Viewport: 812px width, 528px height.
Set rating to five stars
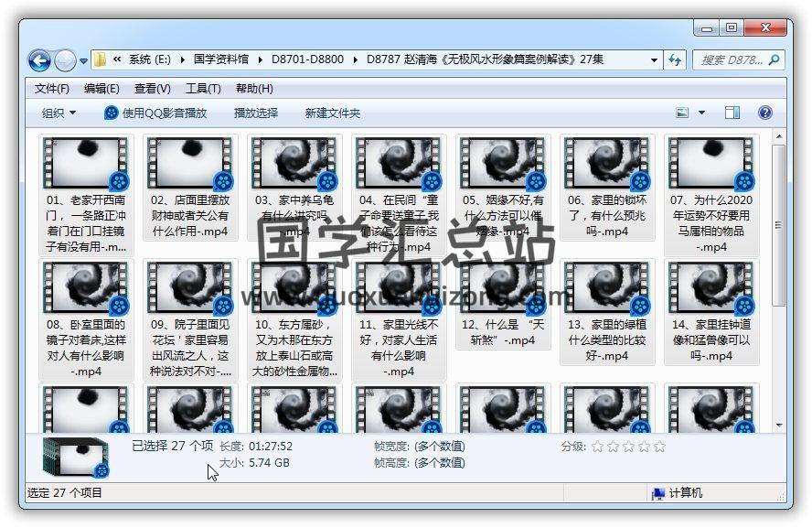(x=660, y=447)
